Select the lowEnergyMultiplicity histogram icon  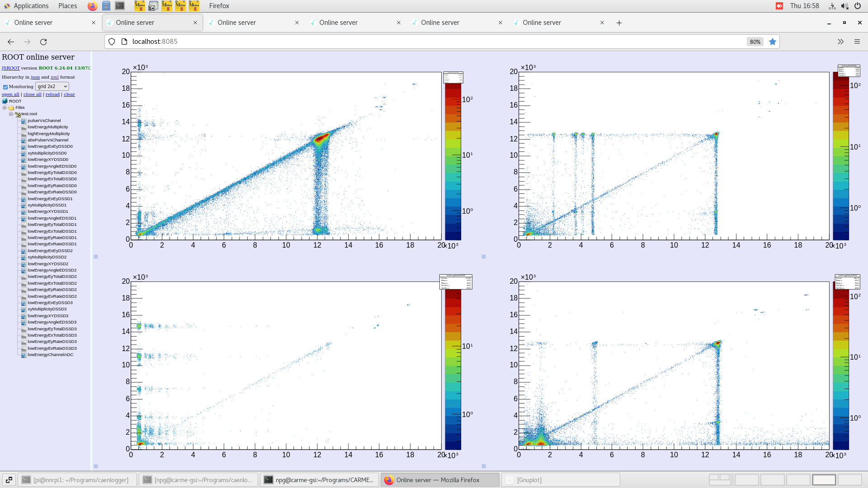coord(24,127)
